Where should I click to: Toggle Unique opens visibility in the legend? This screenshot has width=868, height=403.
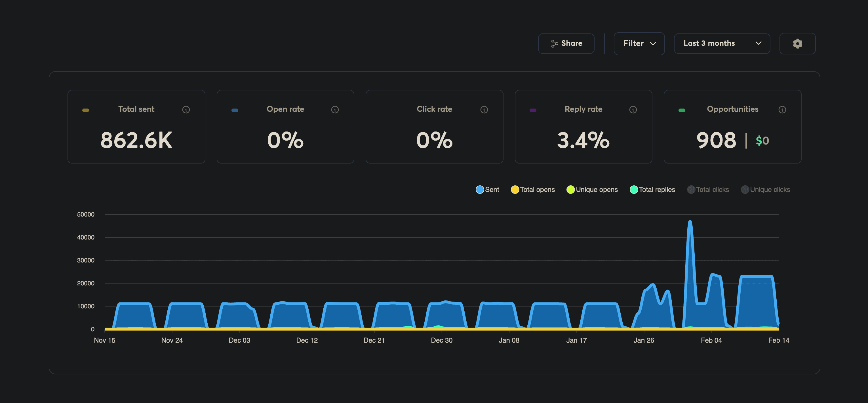click(x=592, y=189)
